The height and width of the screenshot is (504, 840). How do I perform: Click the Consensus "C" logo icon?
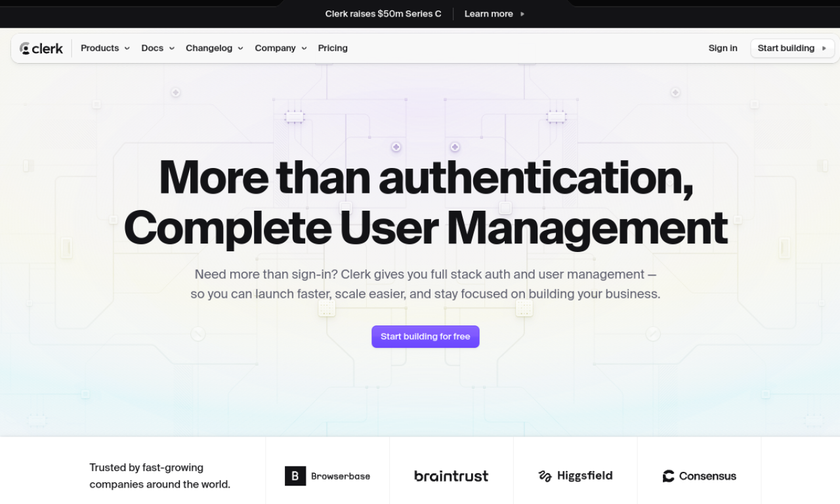(x=667, y=476)
